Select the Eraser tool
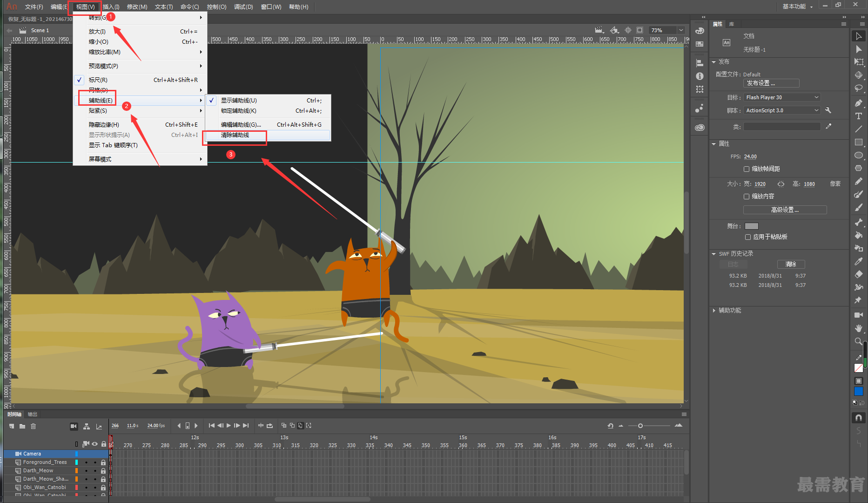Image resolution: width=868 pixels, height=503 pixels. [x=859, y=274]
